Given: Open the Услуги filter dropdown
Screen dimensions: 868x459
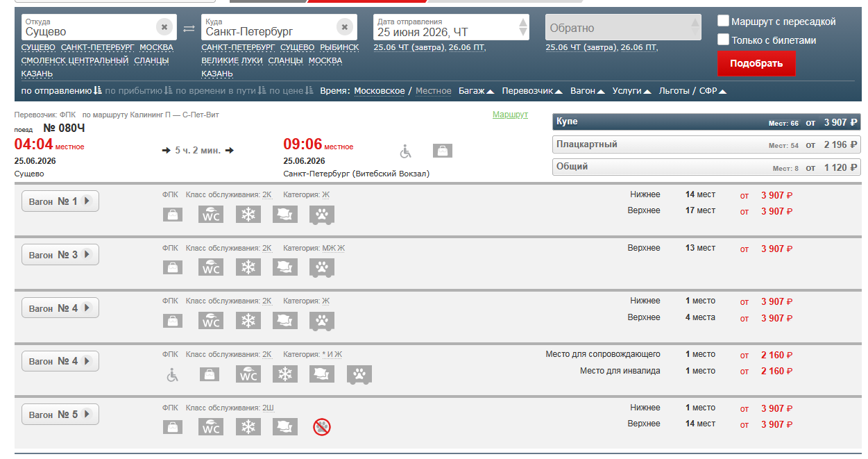Looking at the screenshot, I should pyautogui.click(x=632, y=91).
